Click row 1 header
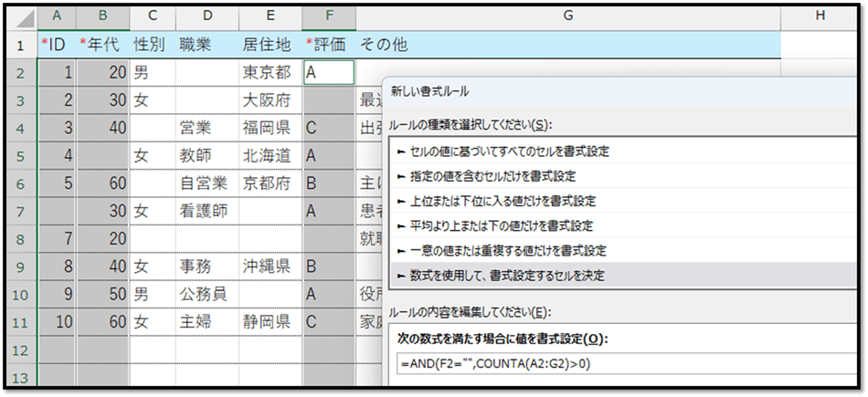The height and width of the screenshot is (397, 868). tap(19, 45)
